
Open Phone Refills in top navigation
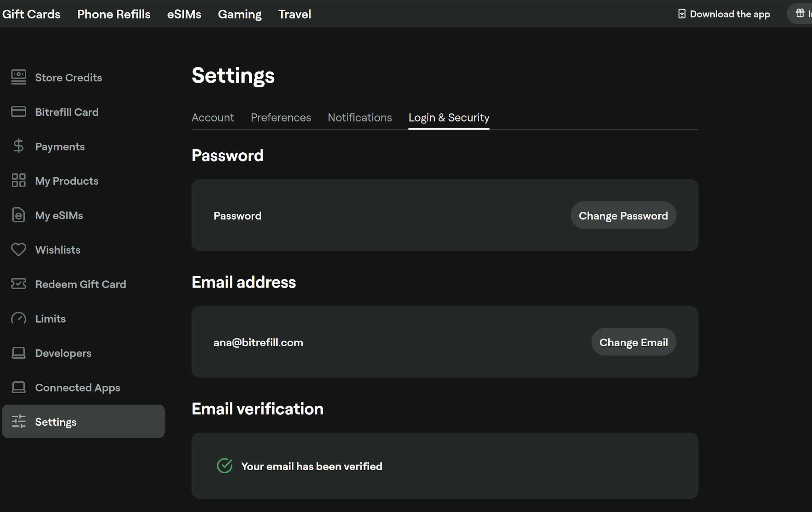(114, 14)
